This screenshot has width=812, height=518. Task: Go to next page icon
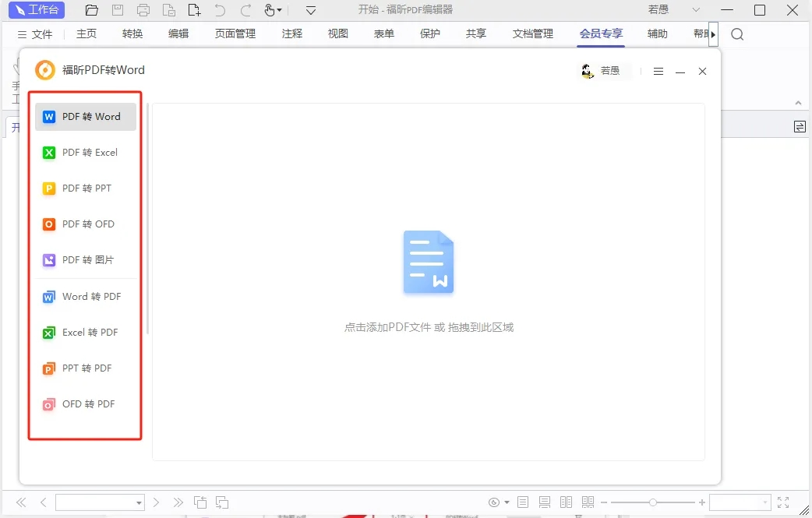click(156, 502)
